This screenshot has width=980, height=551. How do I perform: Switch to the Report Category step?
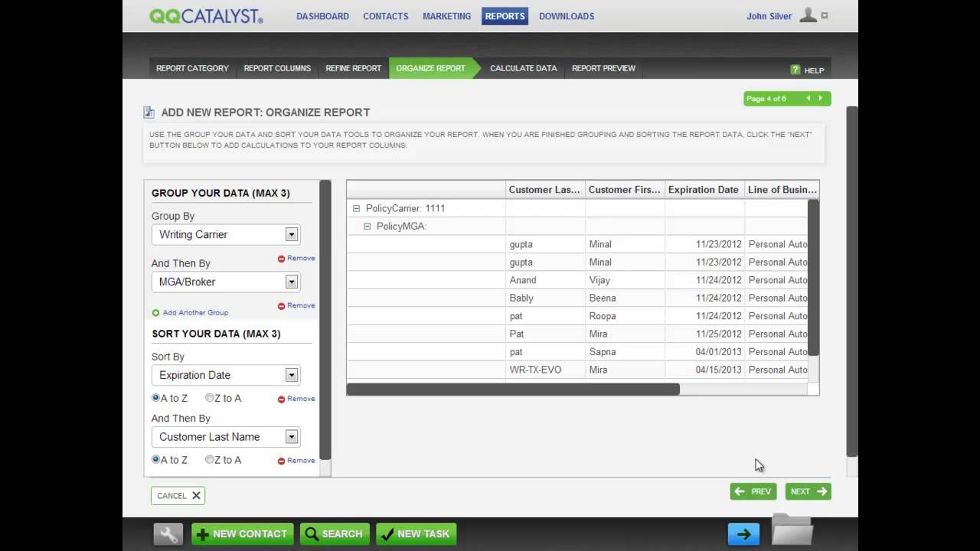pos(192,68)
